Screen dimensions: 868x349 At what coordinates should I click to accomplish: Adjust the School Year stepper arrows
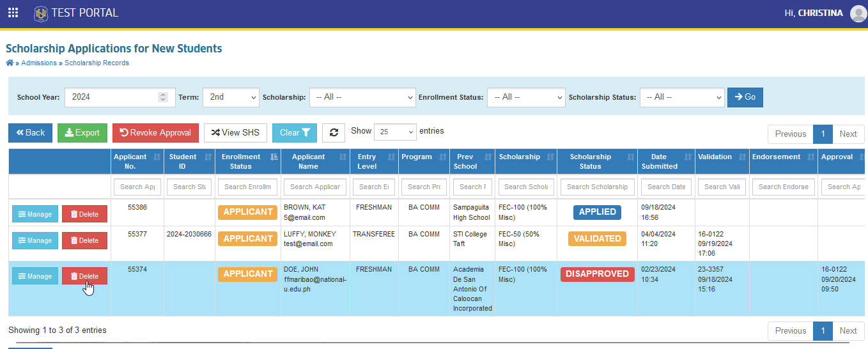pos(163,97)
